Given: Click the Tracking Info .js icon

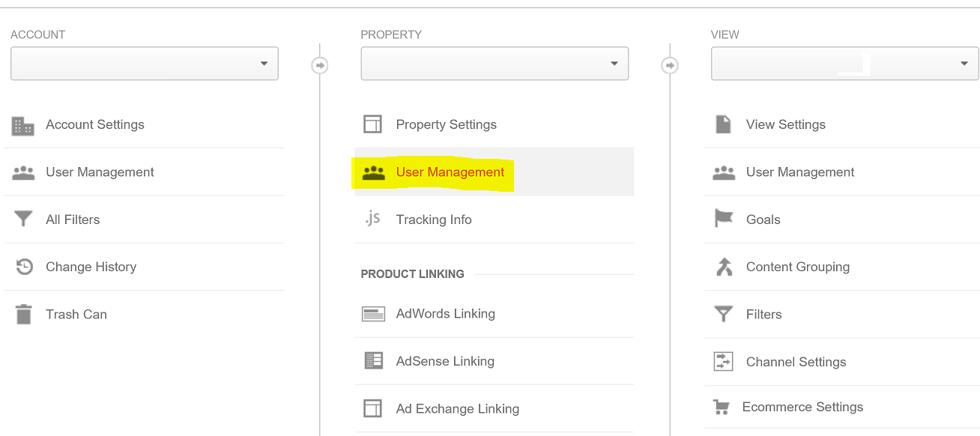Looking at the screenshot, I should tap(372, 219).
